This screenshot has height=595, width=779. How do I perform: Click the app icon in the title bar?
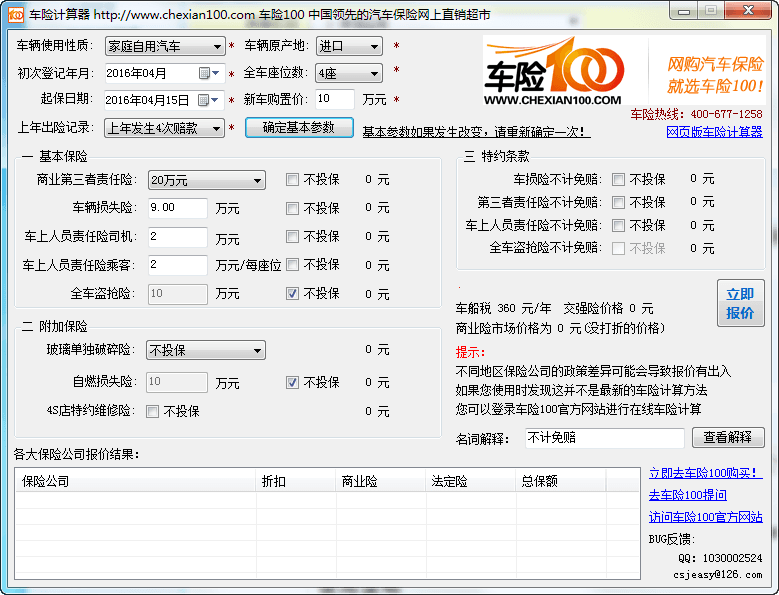[x=15, y=13]
